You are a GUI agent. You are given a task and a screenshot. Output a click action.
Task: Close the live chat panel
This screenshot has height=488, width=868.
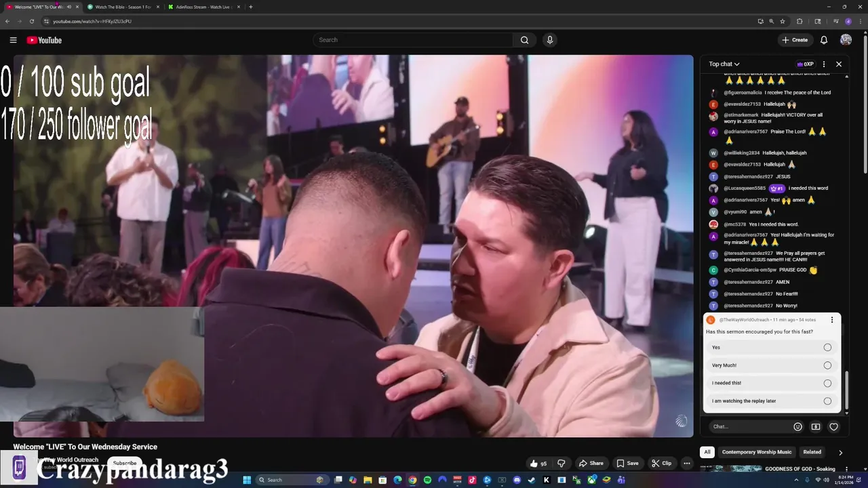[839, 64]
